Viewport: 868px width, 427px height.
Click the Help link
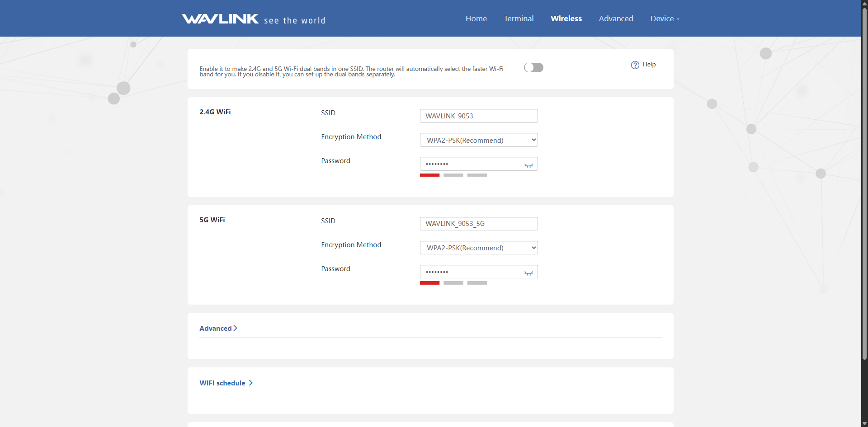point(649,65)
